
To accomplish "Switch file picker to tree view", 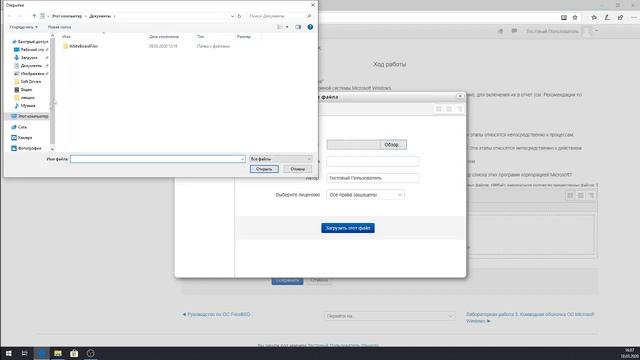I will tap(459, 109).
